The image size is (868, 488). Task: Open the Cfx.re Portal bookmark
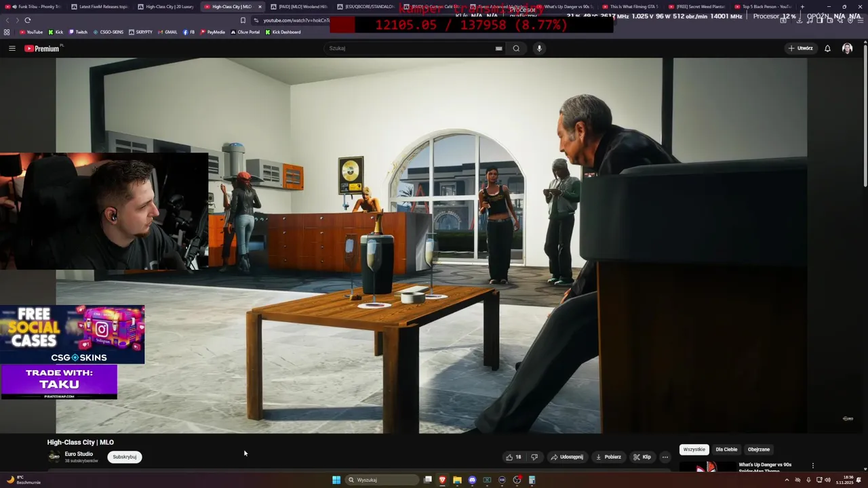(x=245, y=32)
